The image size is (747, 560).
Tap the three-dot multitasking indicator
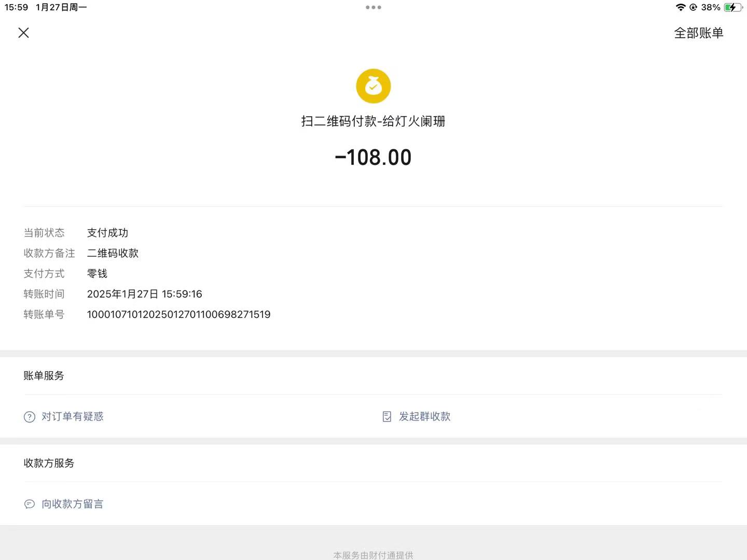pyautogui.click(x=374, y=7)
